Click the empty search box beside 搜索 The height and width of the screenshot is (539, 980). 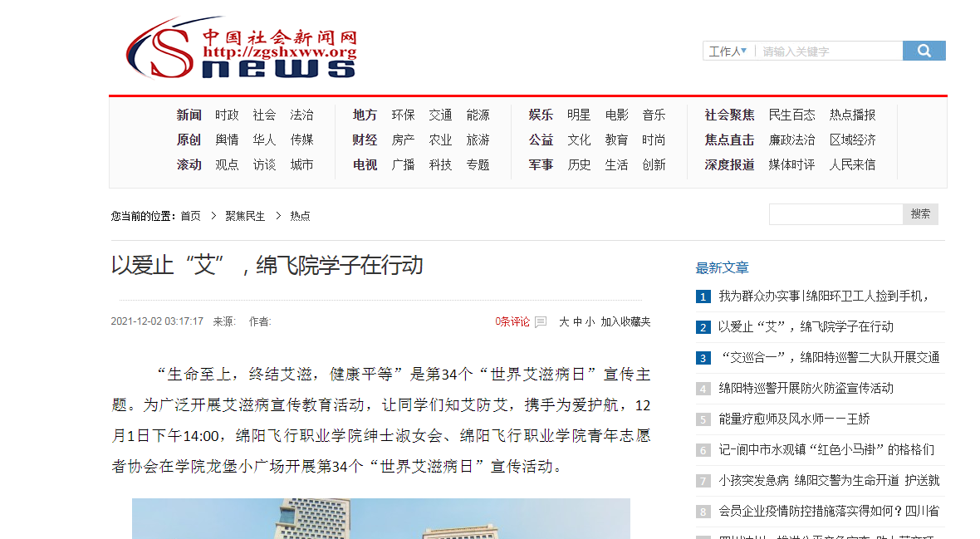pyautogui.click(x=835, y=213)
